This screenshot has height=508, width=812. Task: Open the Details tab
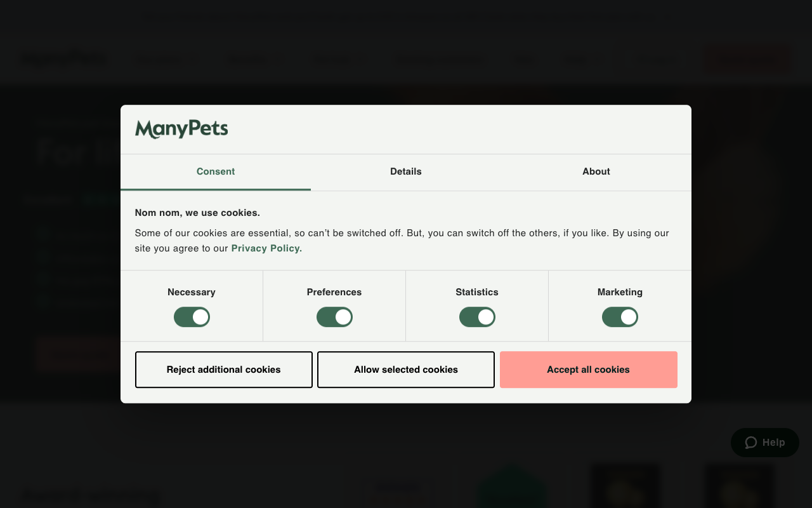pos(406,172)
